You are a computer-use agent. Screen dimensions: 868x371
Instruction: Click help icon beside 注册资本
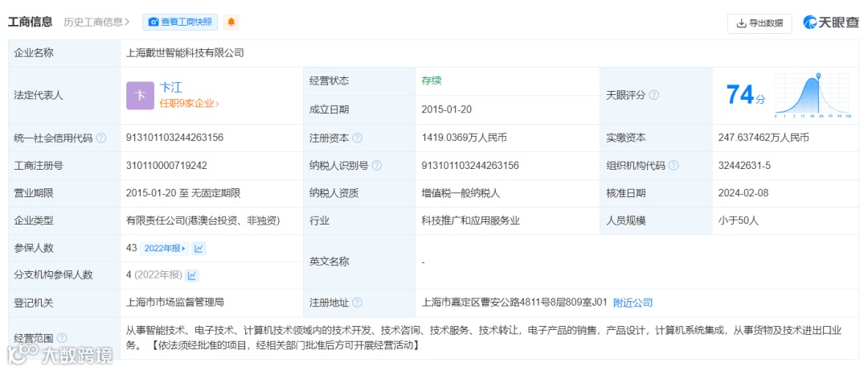tap(358, 138)
